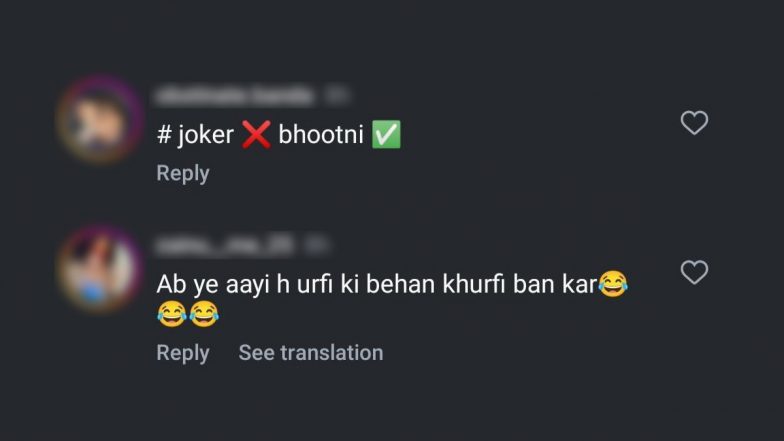Click 'See translation' under the urfi comment
Viewport: 784px width, 441px height.
tap(311, 352)
